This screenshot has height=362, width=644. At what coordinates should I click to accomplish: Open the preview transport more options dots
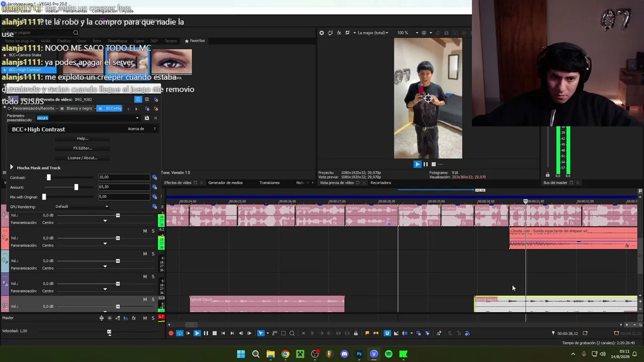pyautogui.click(x=440, y=164)
